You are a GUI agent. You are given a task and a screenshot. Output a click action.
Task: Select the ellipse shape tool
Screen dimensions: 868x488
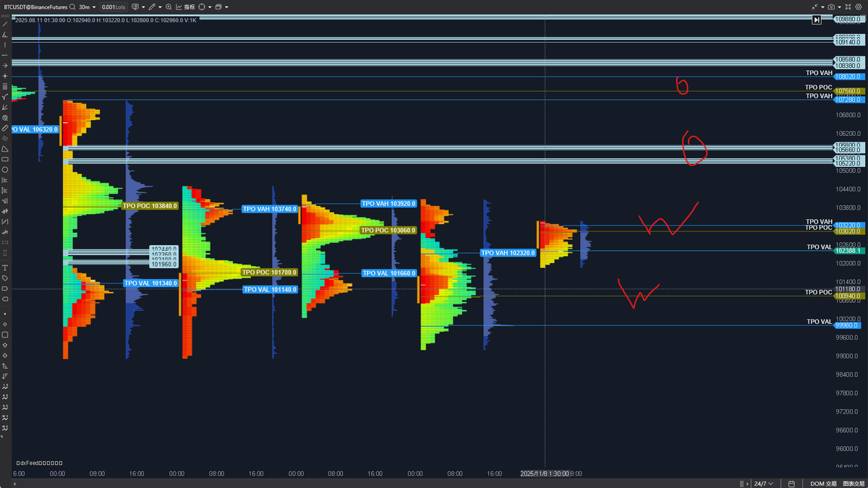pyautogui.click(x=5, y=169)
